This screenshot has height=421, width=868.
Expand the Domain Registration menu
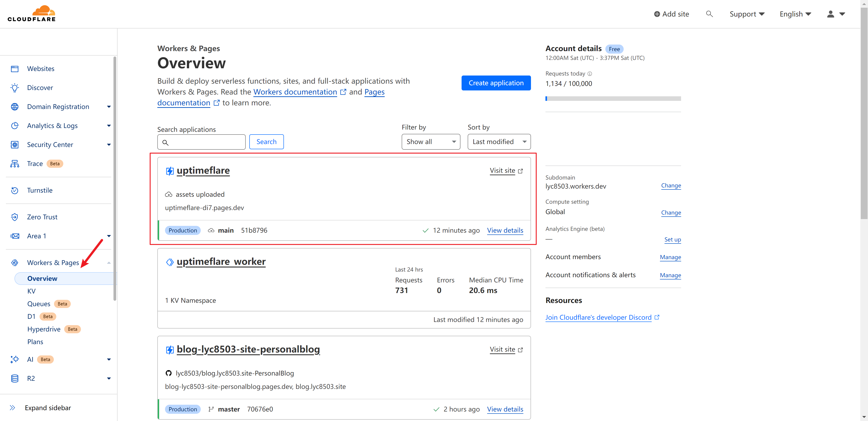click(x=108, y=107)
